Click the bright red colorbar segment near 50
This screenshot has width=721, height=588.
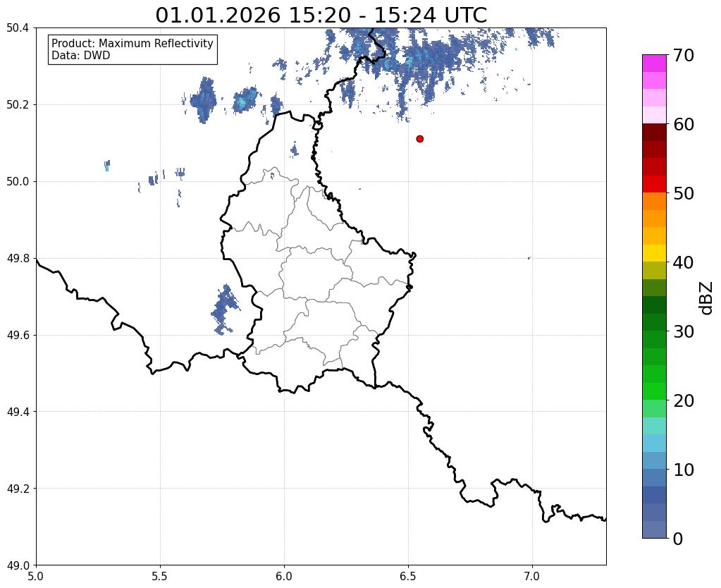coord(654,184)
